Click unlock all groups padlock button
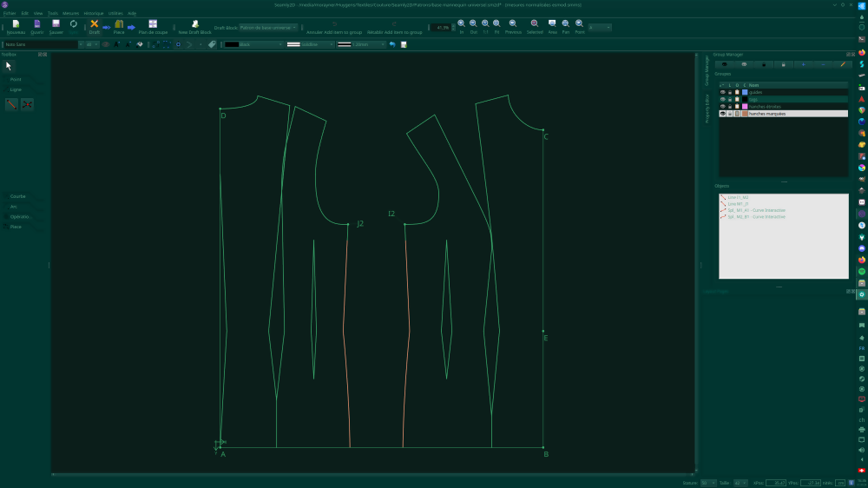Image resolution: width=868 pixels, height=488 pixels. click(783, 65)
